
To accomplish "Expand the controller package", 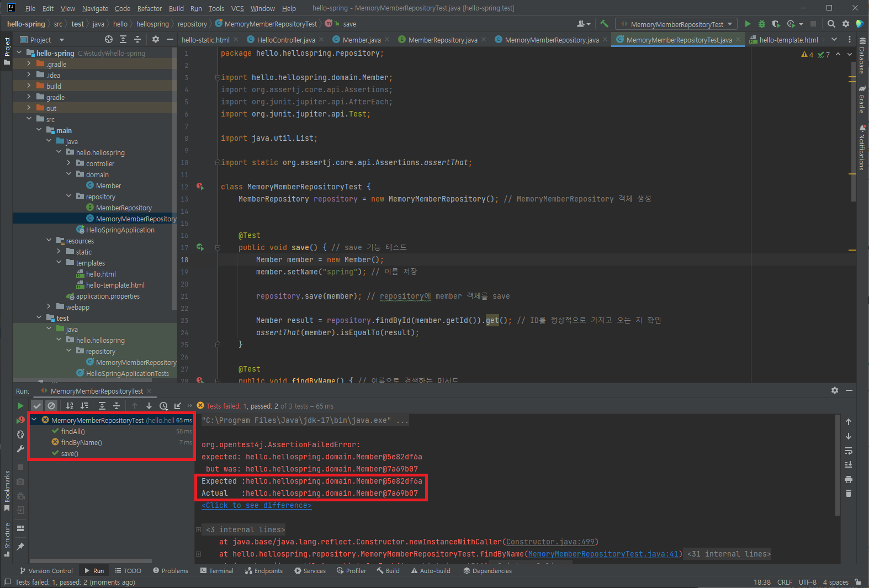I will point(68,163).
